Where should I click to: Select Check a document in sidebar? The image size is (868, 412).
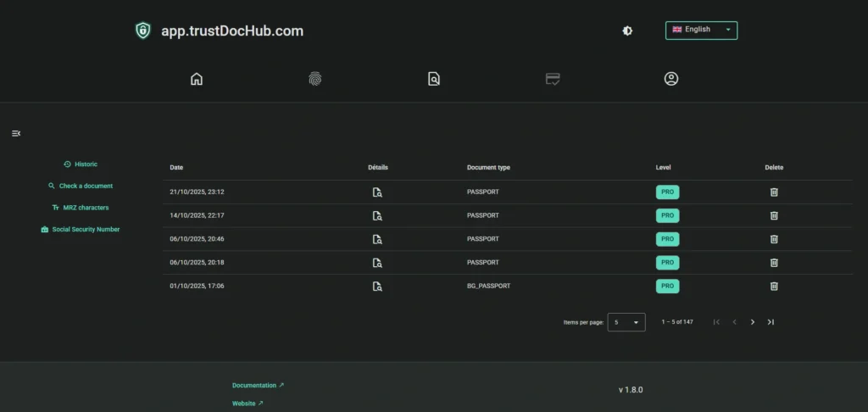[81, 186]
